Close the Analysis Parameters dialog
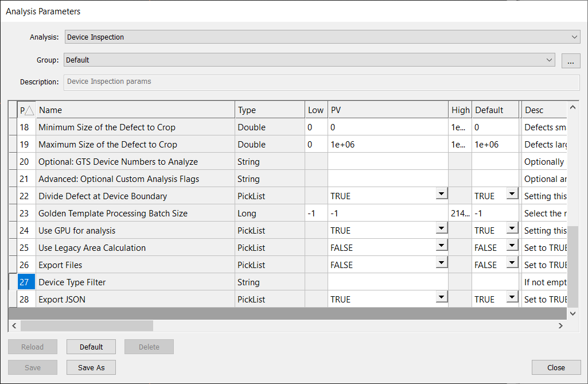Viewport: 588px width, 384px height. 556,367
